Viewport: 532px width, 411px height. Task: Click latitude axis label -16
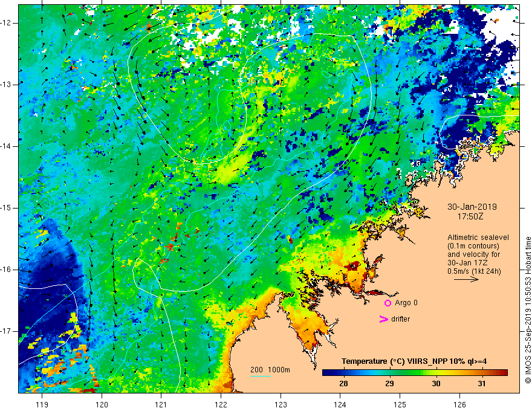click(x=6, y=270)
